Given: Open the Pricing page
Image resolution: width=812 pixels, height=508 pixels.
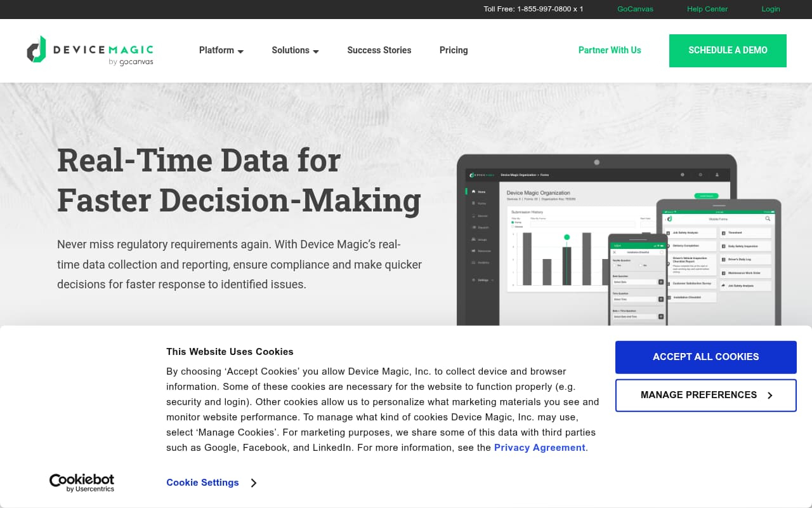Looking at the screenshot, I should [x=454, y=50].
